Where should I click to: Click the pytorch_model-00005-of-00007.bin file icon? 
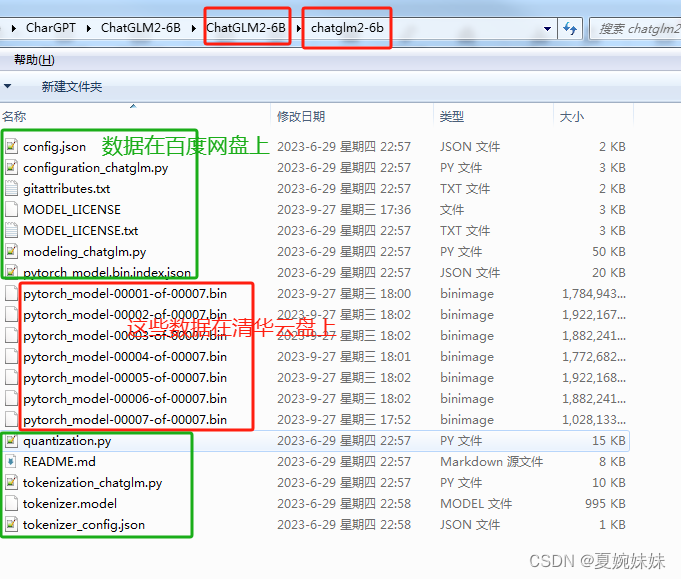click(11, 377)
